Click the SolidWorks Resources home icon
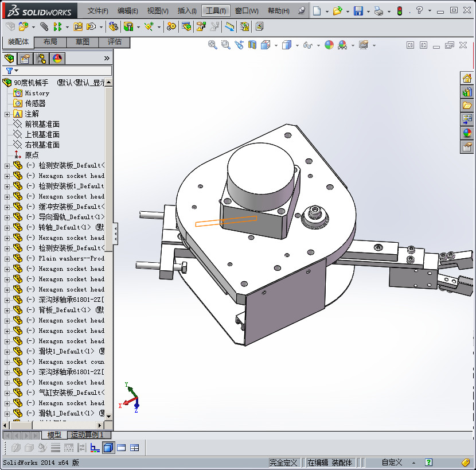Viewport: 476px width, 470px height. (467, 79)
